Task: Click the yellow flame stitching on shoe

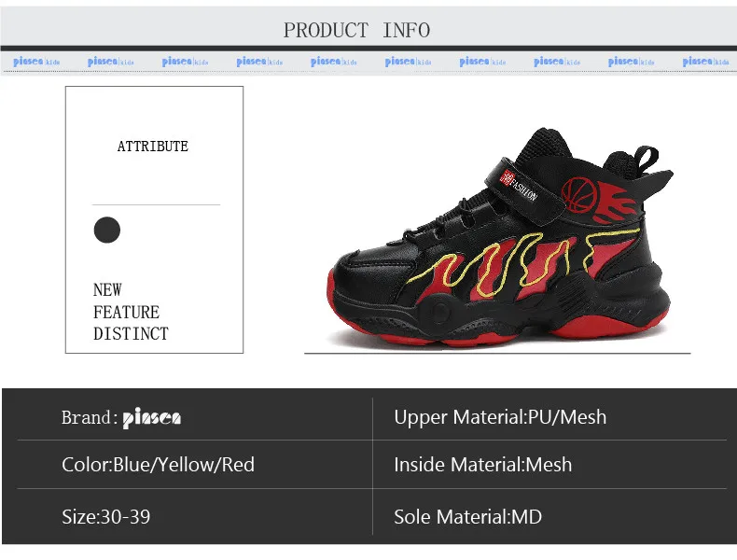Action: click(x=522, y=262)
